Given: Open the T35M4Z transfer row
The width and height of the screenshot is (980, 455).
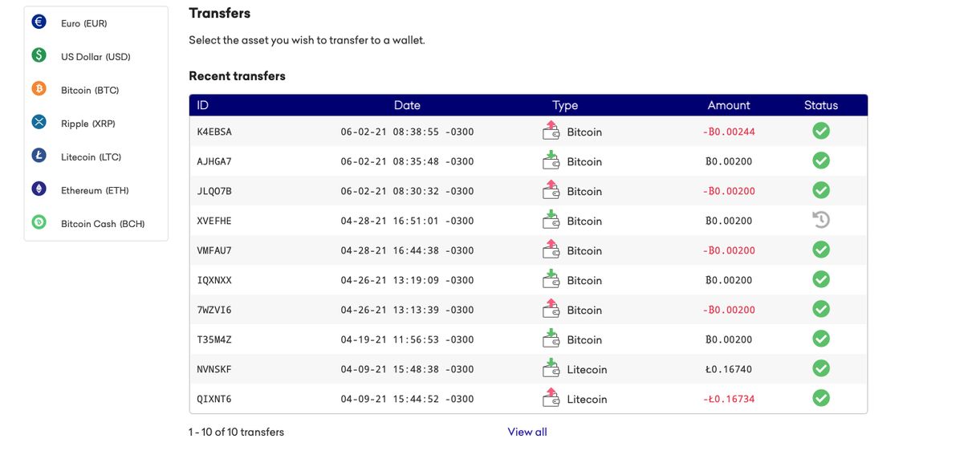Looking at the screenshot, I should click(x=214, y=339).
